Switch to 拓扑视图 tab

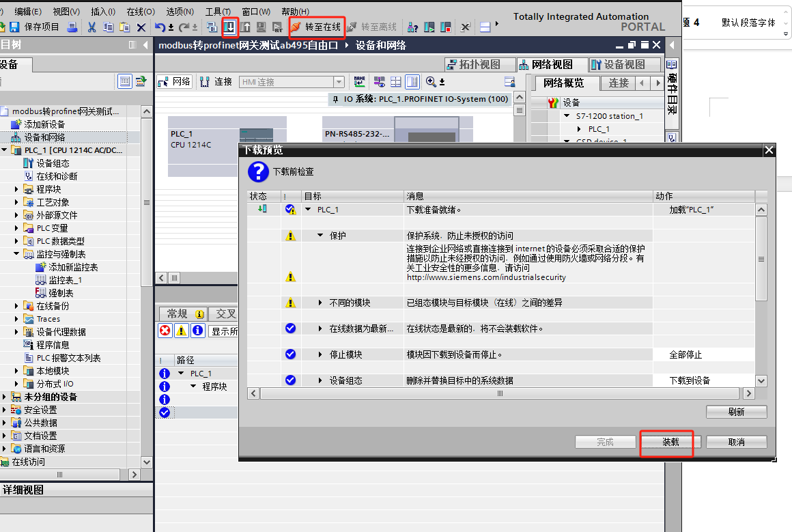click(480, 65)
